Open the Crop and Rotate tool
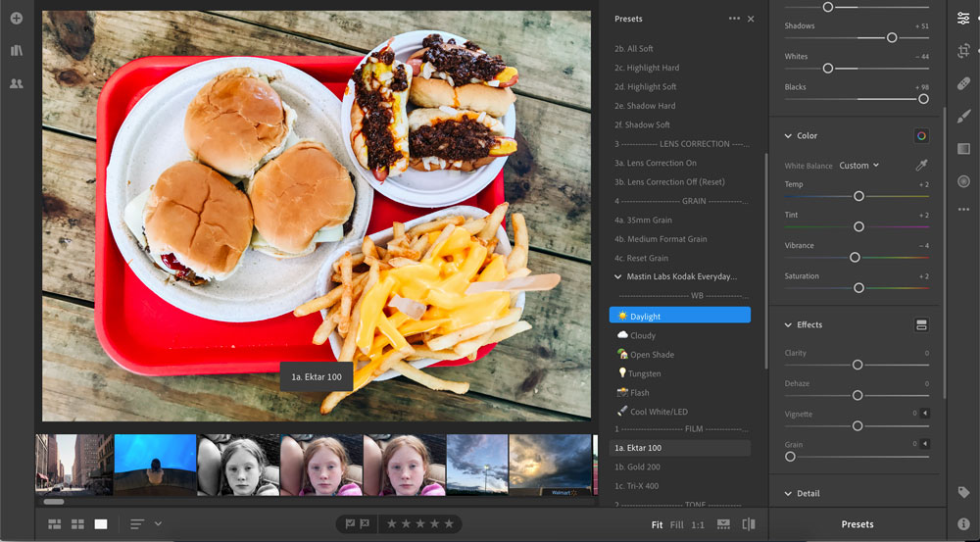Viewport: 980px width, 542px height. 963,51
